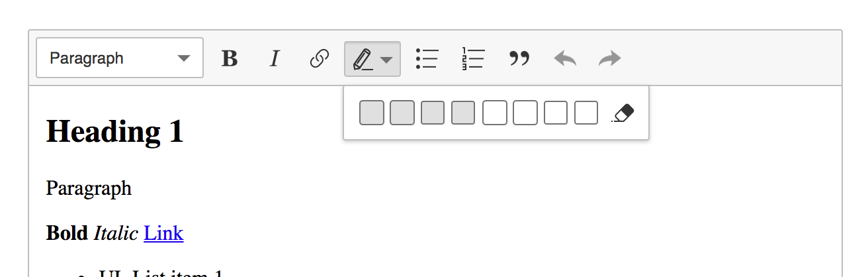Screen dimensions: 868x277
Task: Click the highlight pen icon
Action: pos(363,58)
